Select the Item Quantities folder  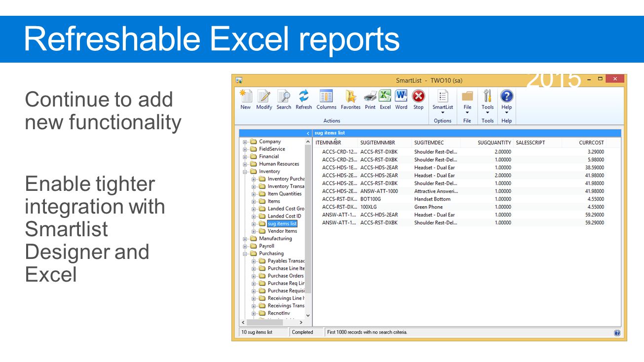click(284, 194)
